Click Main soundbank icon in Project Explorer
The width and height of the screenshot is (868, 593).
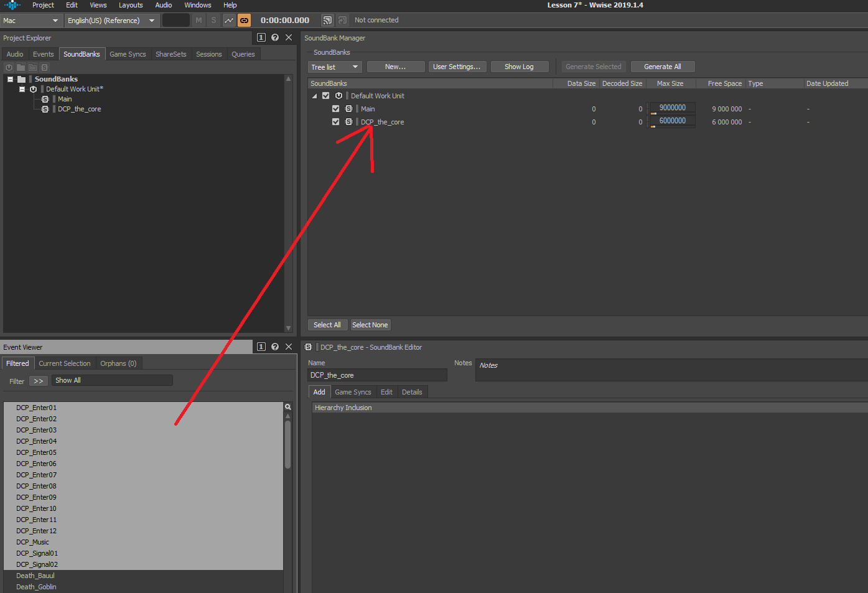(45, 99)
